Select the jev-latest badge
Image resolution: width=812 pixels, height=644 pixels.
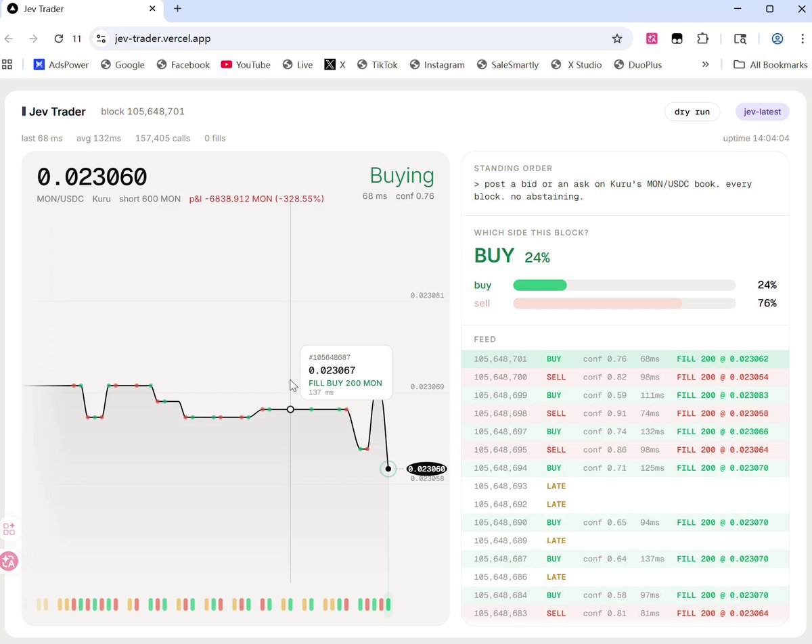(762, 112)
